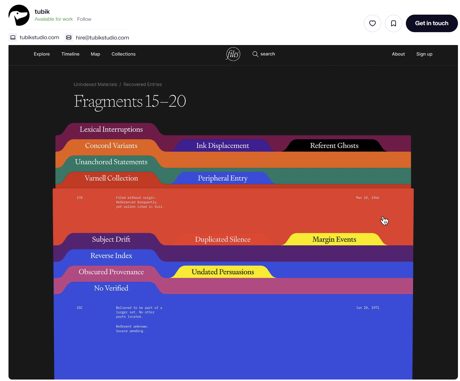
Task: Select the Peripheral Entry tab
Action: tap(222, 178)
